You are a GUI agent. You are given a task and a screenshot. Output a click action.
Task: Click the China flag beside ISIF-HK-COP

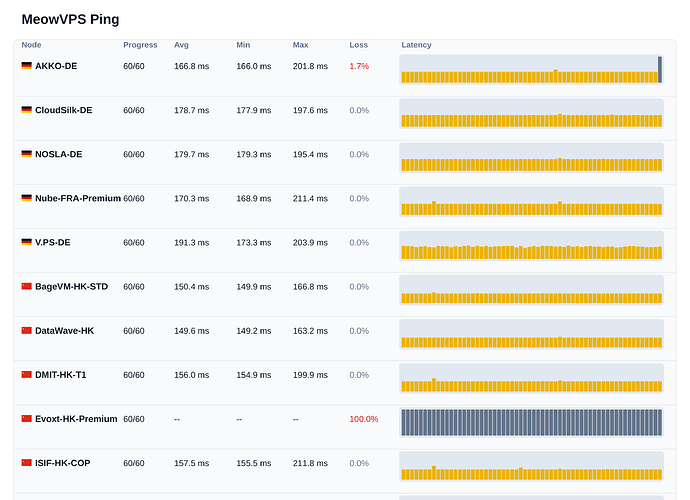click(26, 463)
